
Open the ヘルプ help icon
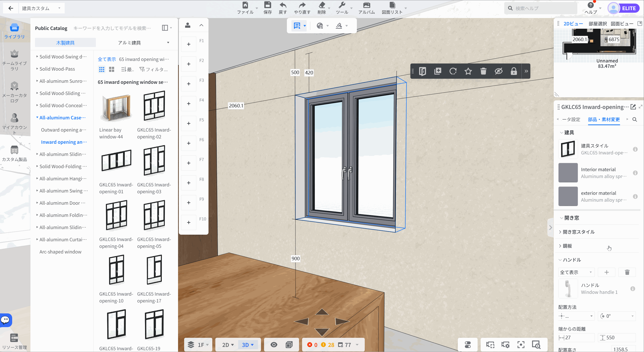click(x=591, y=8)
